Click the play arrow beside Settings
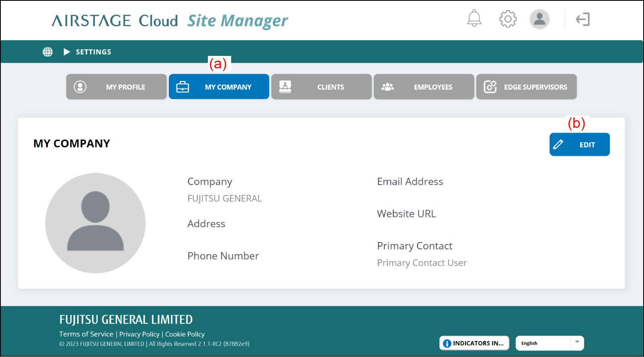The width and height of the screenshot is (644, 357). click(67, 52)
